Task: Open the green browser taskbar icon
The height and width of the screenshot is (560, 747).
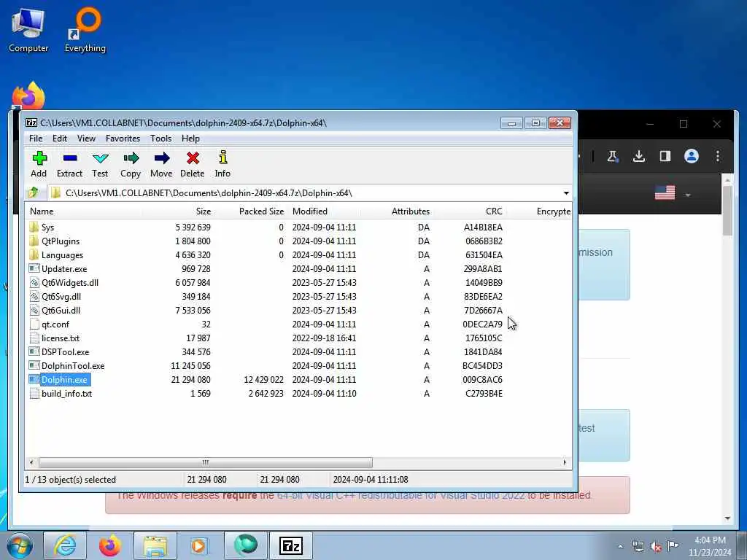Action: click(245, 545)
